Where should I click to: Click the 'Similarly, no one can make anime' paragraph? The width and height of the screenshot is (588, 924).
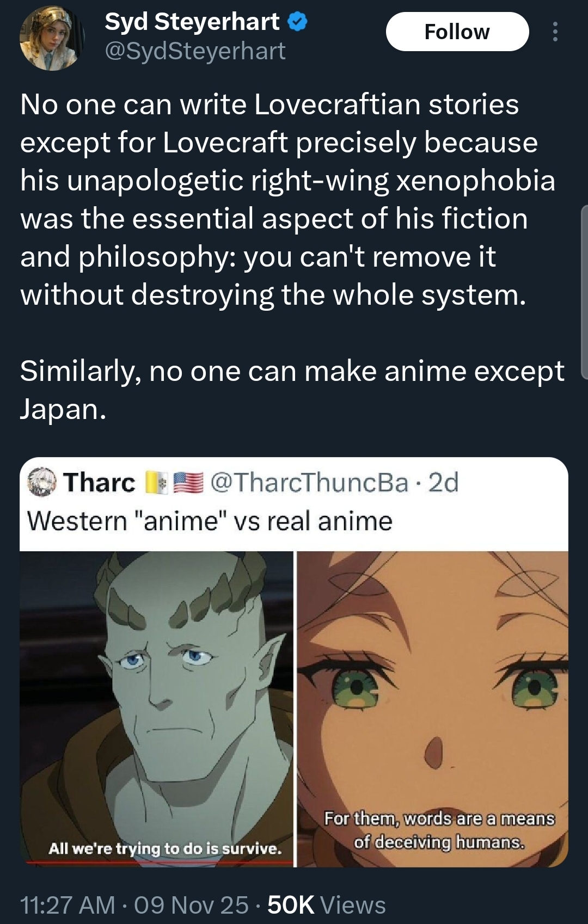coord(292,390)
